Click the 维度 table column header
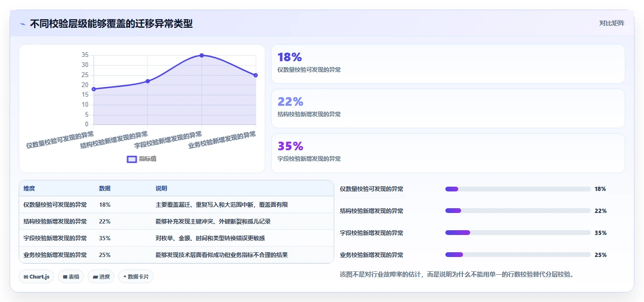The height and width of the screenshot is (302, 644). (29, 189)
